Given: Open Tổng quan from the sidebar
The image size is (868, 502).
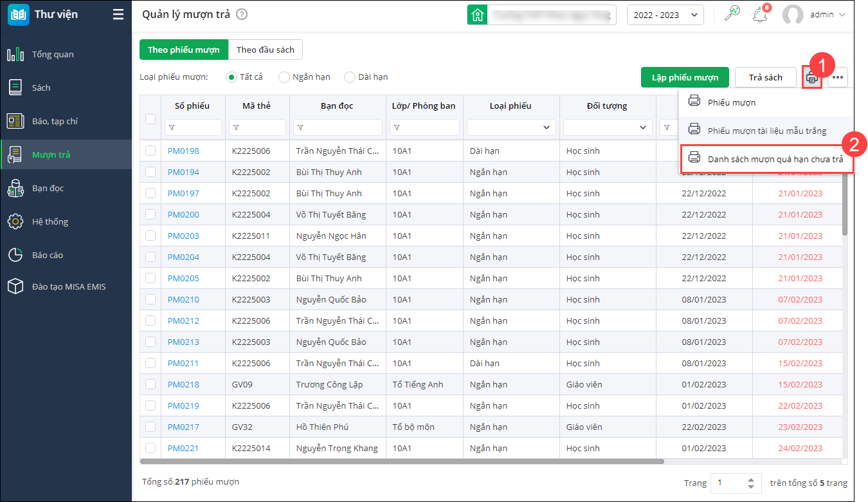Looking at the screenshot, I should (x=53, y=55).
